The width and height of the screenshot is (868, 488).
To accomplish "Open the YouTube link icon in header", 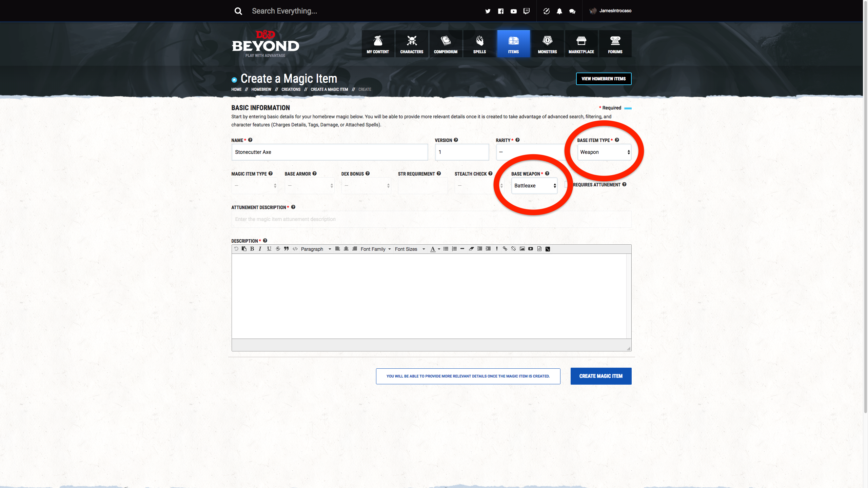I will [x=514, y=11].
